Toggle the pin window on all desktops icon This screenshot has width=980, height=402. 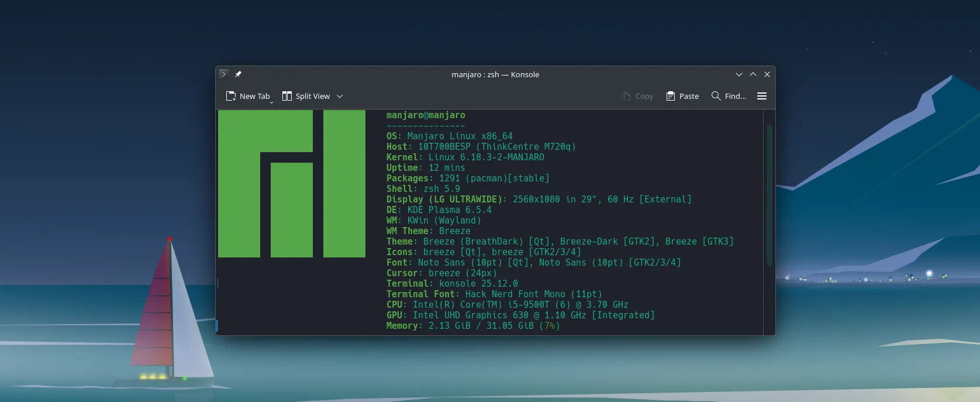(238, 74)
